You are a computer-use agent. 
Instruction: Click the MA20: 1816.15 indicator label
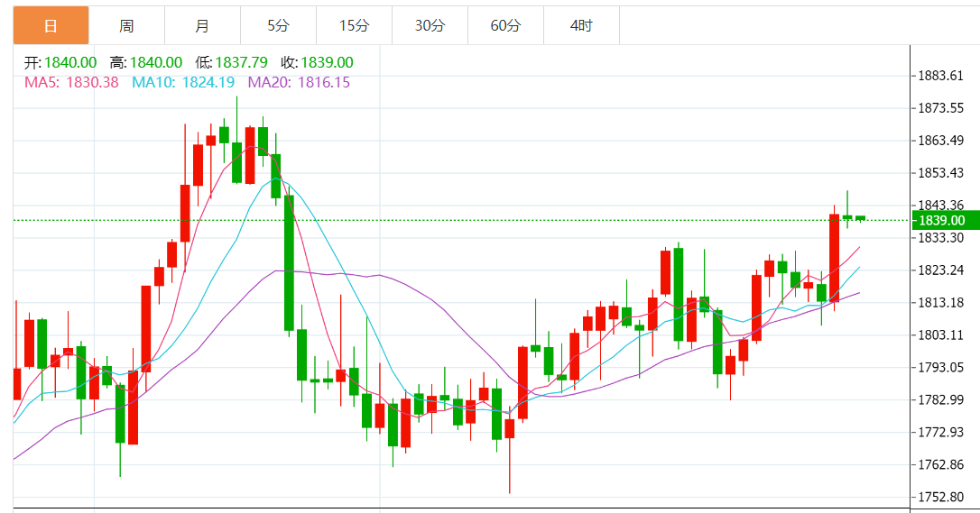[299, 82]
